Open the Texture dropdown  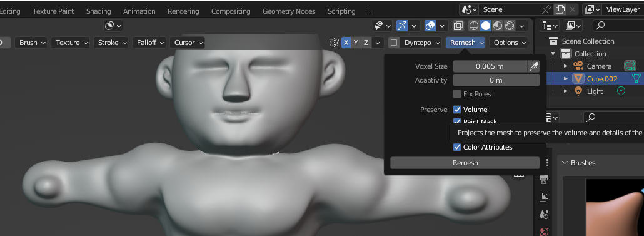point(70,43)
